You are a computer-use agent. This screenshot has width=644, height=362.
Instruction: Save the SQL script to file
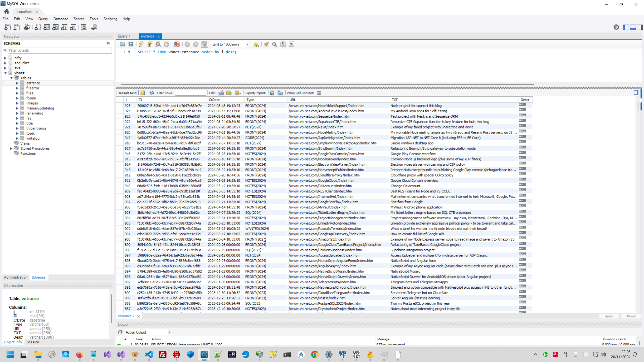coord(131,44)
